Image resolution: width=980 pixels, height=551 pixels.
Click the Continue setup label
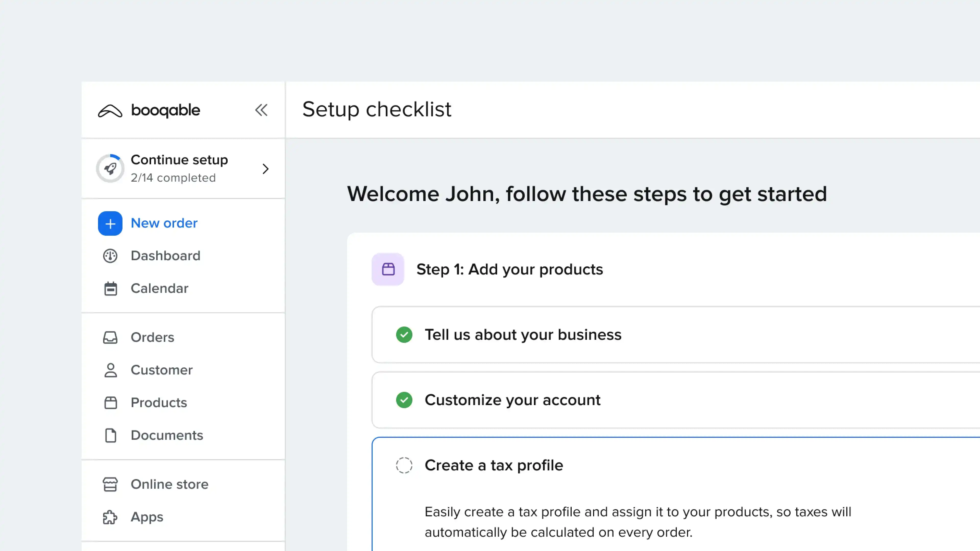179,160
